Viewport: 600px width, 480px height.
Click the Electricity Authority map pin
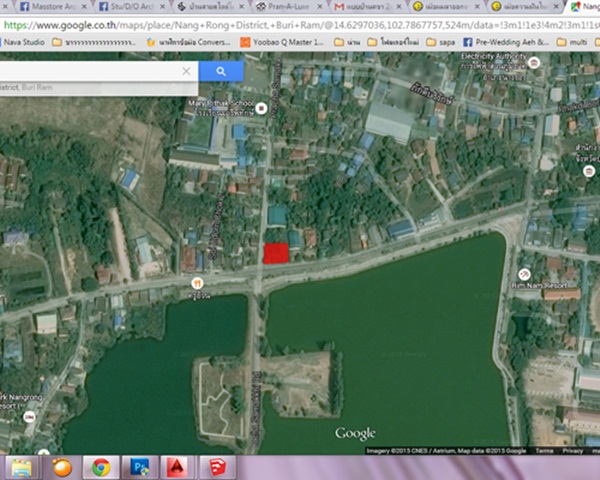pyautogui.click(x=534, y=63)
